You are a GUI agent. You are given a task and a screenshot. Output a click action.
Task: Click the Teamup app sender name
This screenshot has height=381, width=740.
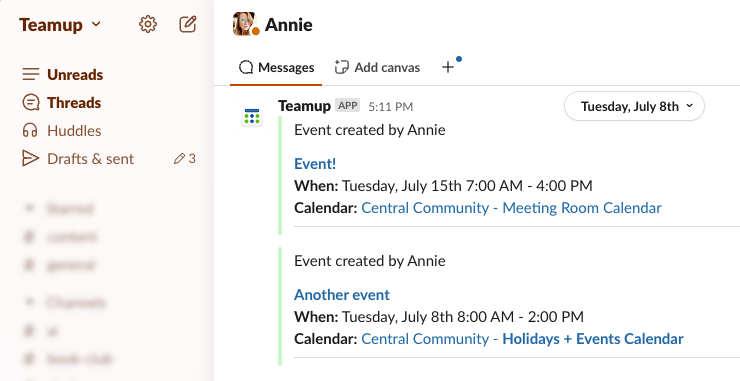(x=304, y=106)
